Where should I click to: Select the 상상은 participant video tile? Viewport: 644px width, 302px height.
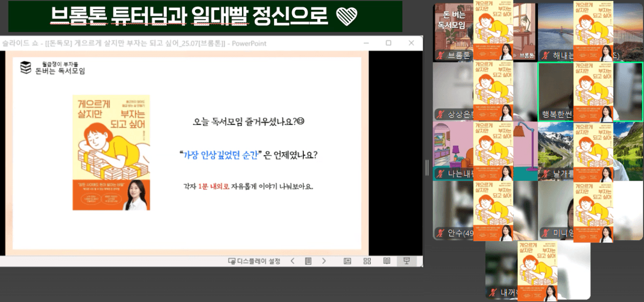[485, 92]
